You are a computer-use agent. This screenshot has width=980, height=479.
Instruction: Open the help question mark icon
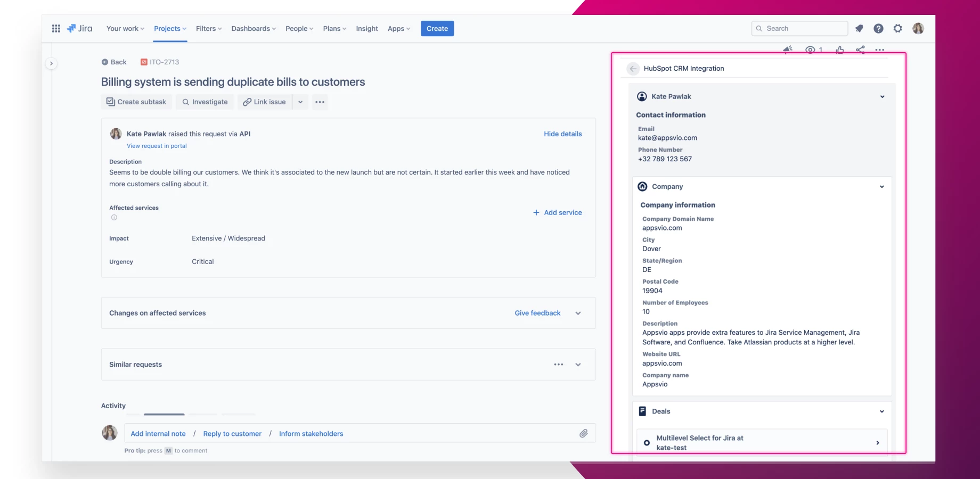[878, 29]
